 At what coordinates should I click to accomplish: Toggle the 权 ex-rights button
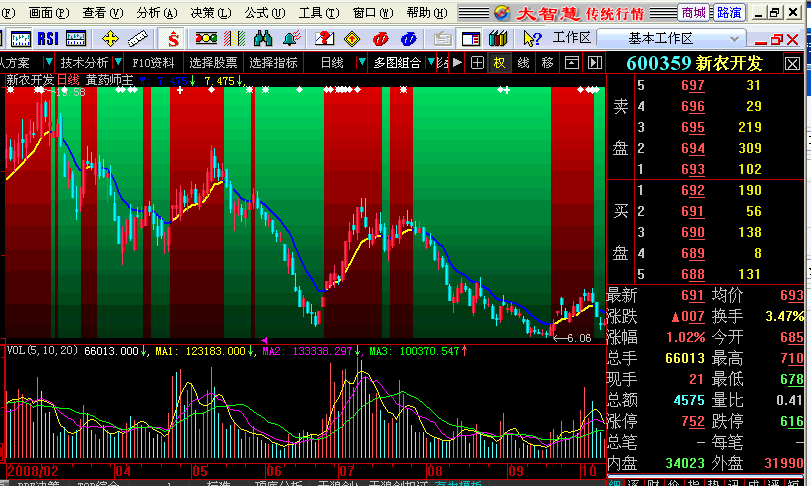coord(499,63)
